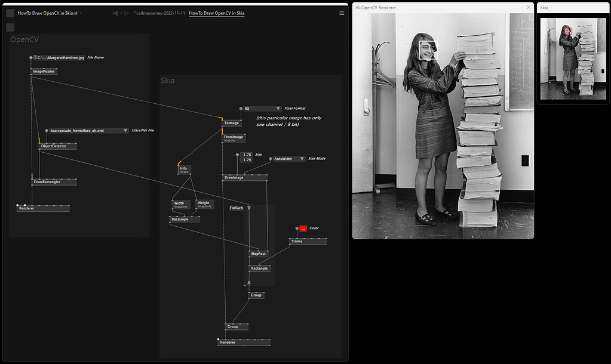Viewport: 611px width, 364px height.
Task: Click the pin icon on the Size IOBox
Action: [237, 155]
